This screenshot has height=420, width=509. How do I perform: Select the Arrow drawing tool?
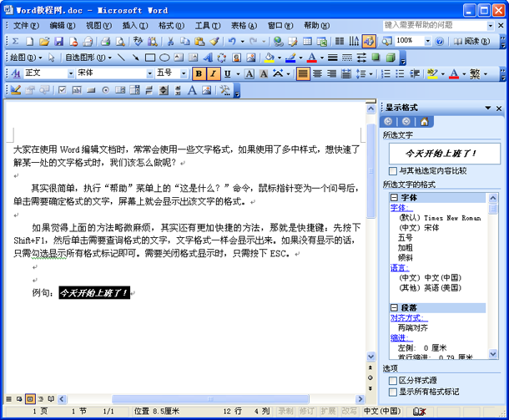point(135,58)
